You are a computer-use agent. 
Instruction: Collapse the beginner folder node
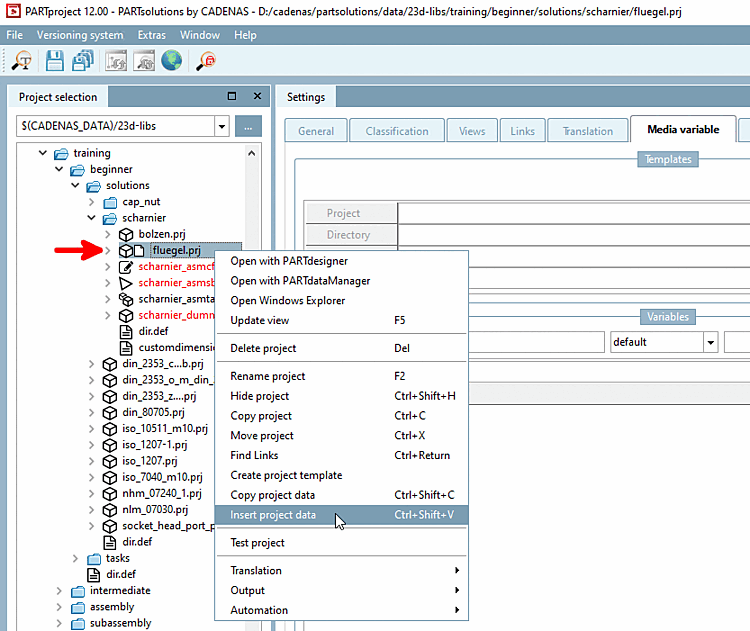[x=59, y=169]
